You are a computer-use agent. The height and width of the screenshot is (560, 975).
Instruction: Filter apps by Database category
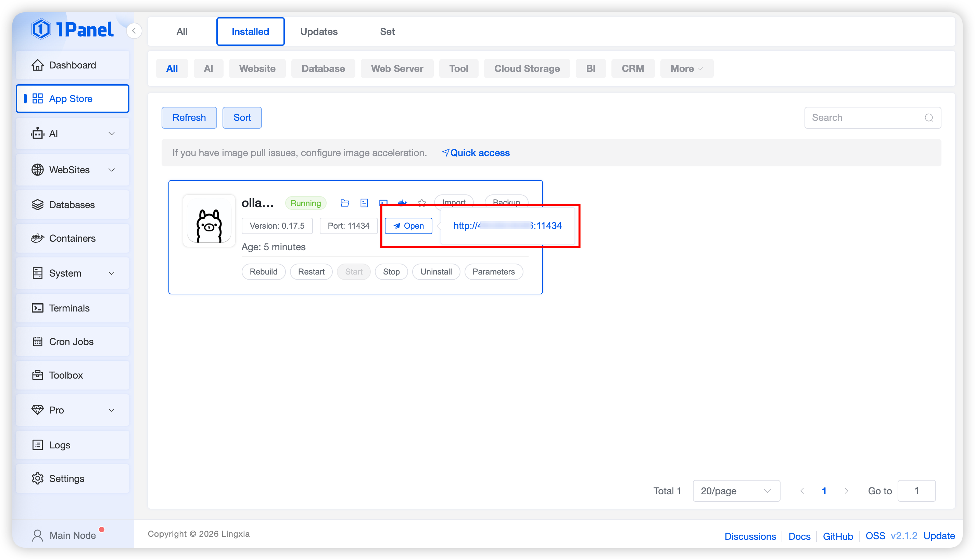click(323, 68)
